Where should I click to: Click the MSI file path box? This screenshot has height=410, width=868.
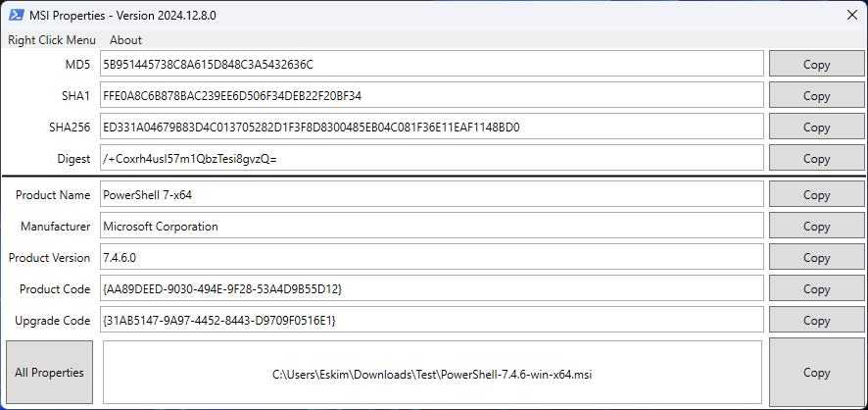[432, 373]
